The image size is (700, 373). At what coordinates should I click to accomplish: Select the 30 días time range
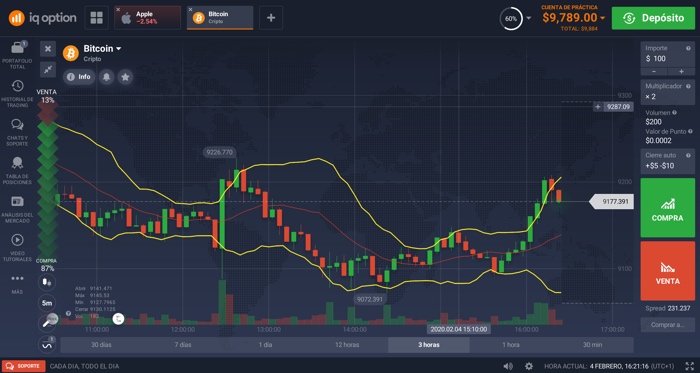[101, 345]
